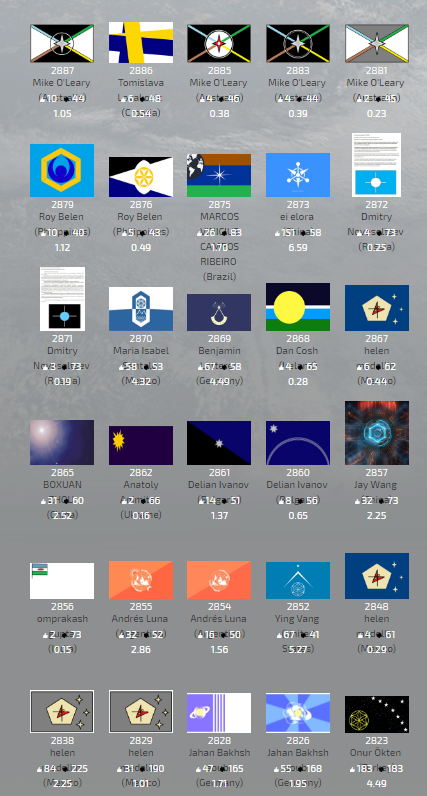The height and width of the screenshot is (796, 427).
Task: Open Anatoly's purple sun flag 2862
Action: 141,445
